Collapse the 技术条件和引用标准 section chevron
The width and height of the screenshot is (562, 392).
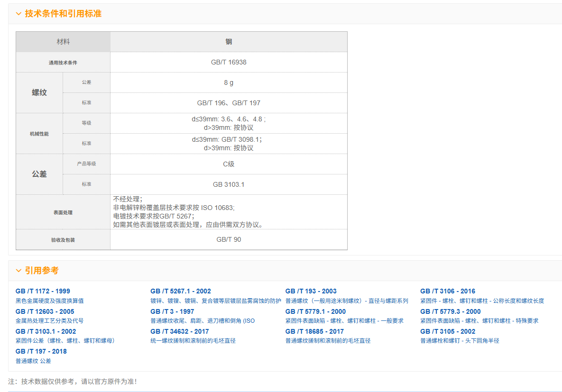(x=18, y=14)
